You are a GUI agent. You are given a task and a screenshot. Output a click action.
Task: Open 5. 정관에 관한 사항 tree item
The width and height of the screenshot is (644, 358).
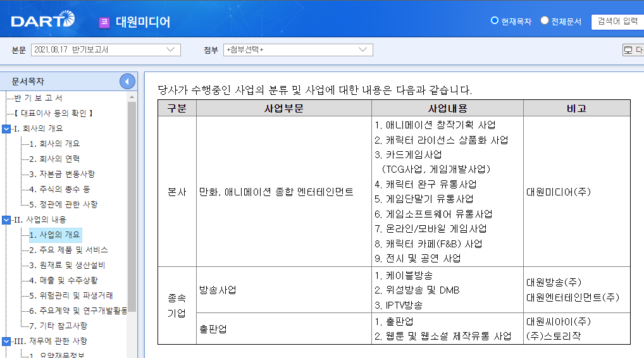pyautogui.click(x=63, y=204)
